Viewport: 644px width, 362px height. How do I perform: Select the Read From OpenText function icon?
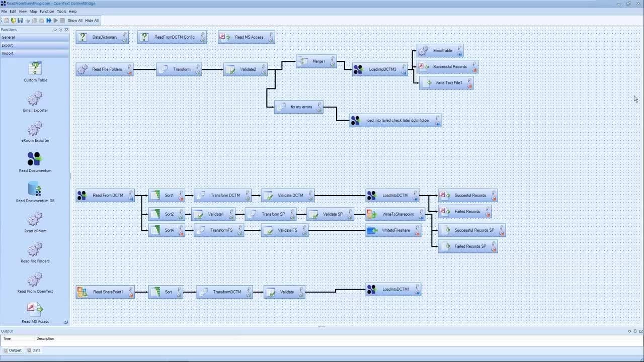35,279
